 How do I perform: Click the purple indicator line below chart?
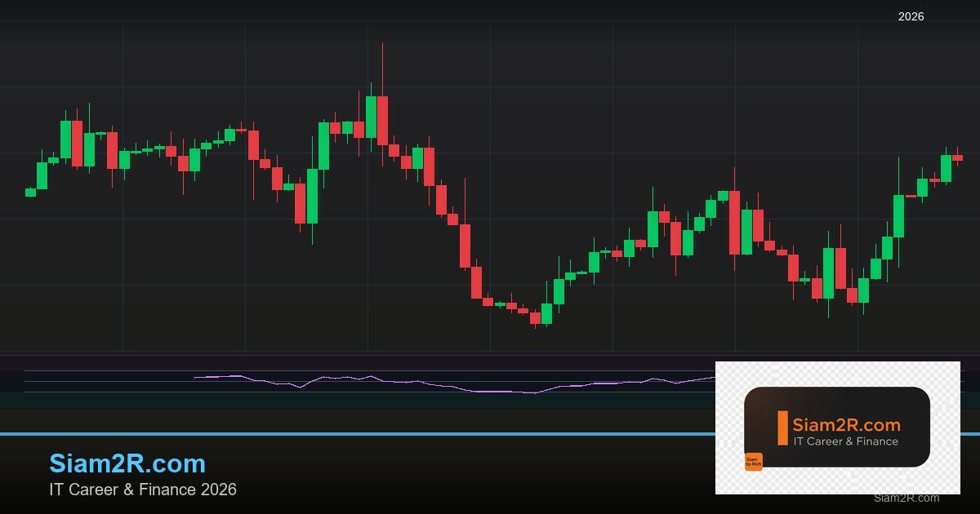pos(408,382)
